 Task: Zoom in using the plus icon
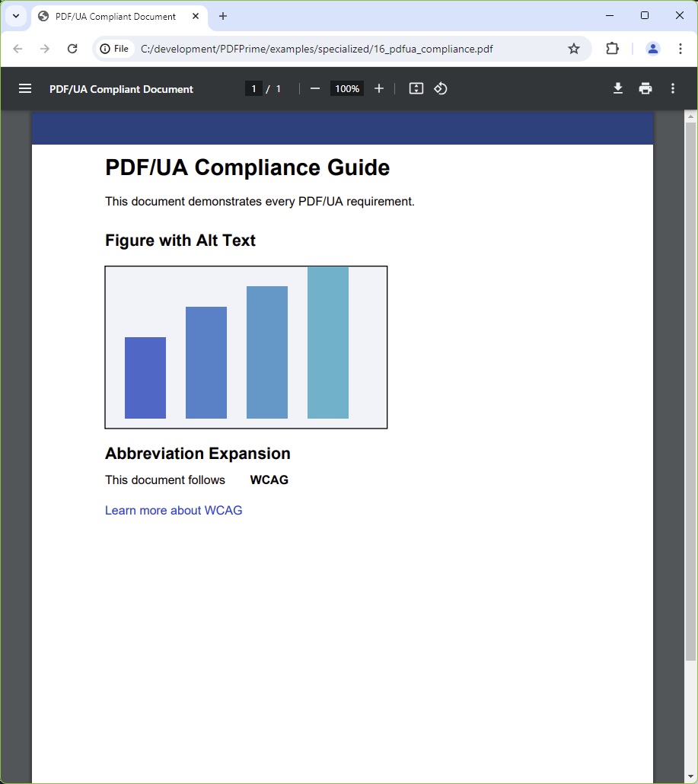click(379, 88)
